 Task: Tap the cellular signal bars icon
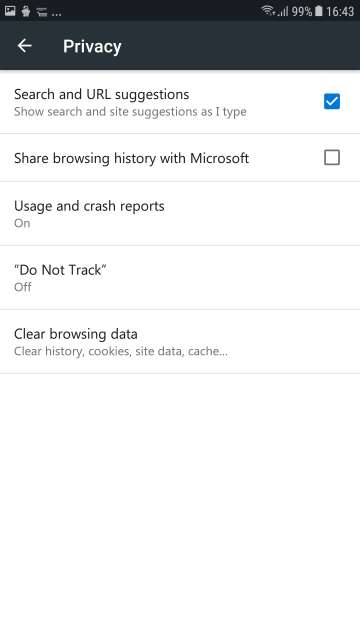point(283,11)
